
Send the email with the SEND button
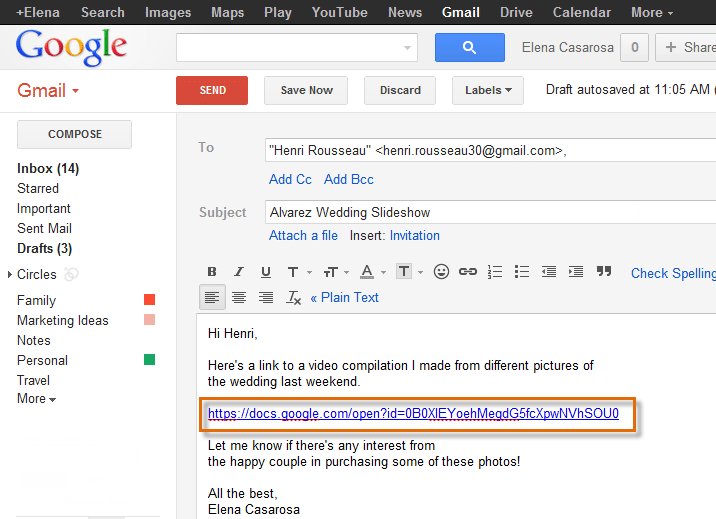click(x=212, y=90)
